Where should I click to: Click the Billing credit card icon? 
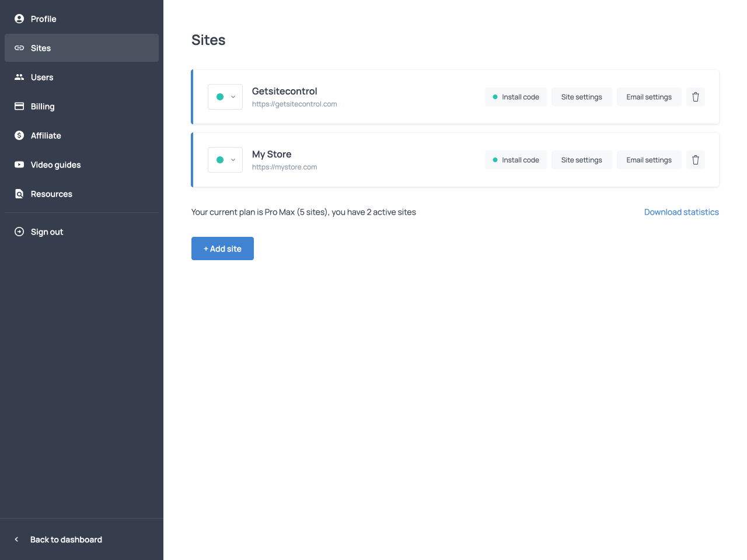(19, 106)
